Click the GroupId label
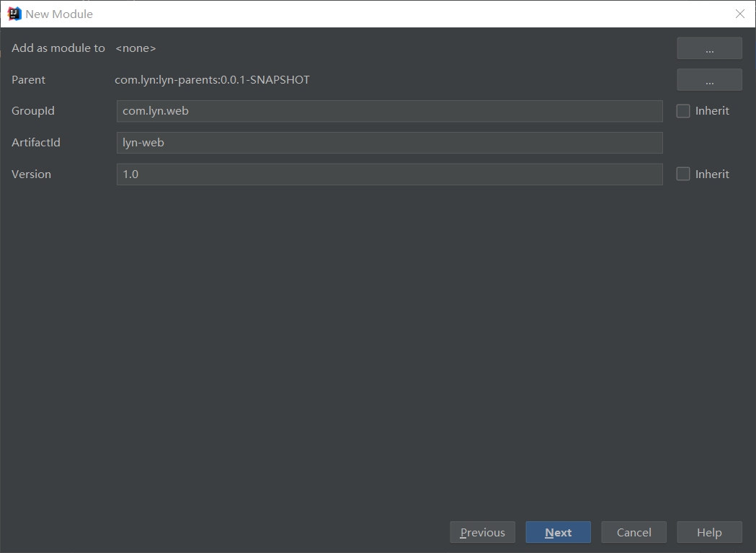The width and height of the screenshot is (756, 553). [32, 111]
